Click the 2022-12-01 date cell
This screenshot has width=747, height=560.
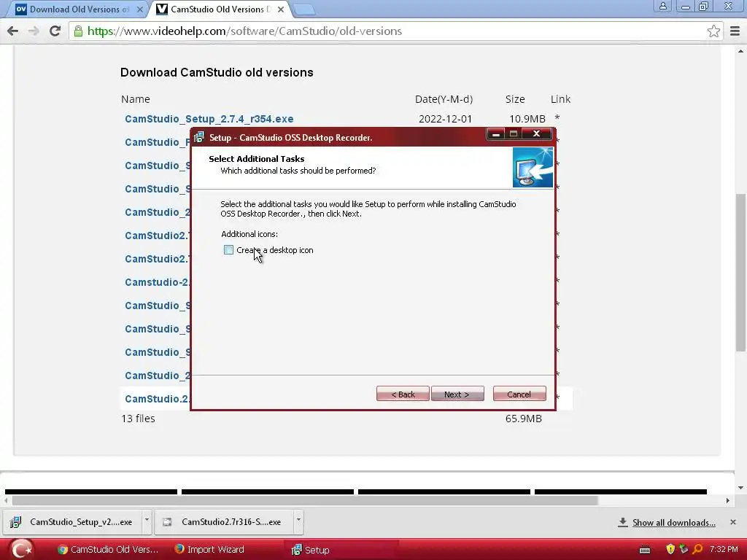[445, 119]
